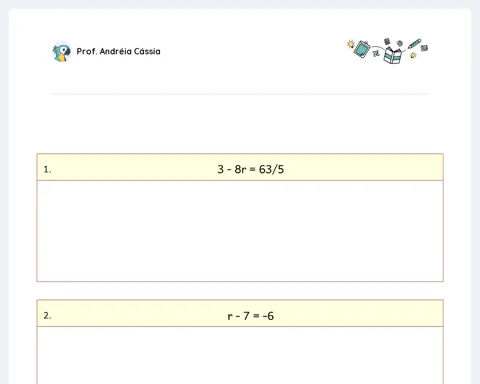Click the professor name Prof. Andréia Cássia
480x384 pixels.
118,51
